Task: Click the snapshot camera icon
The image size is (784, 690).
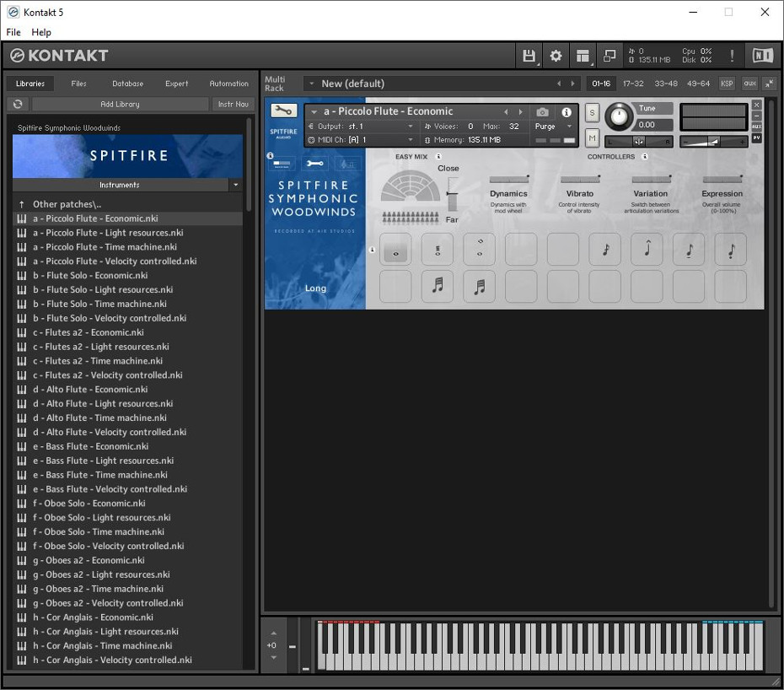Action: click(543, 112)
